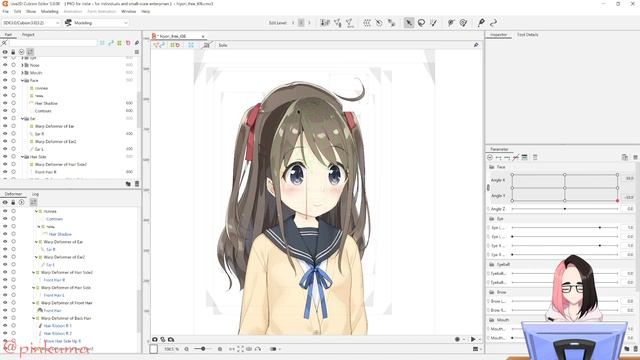This screenshot has width=640, height=360.
Task: Toggle lock circle for Face folder
Action: [13, 80]
